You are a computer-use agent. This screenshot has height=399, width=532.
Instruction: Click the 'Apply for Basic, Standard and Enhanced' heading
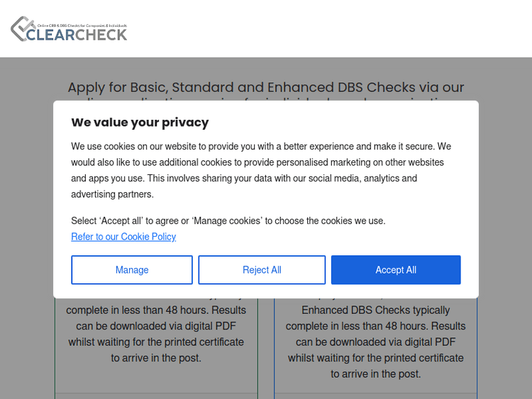pos(266,87)
